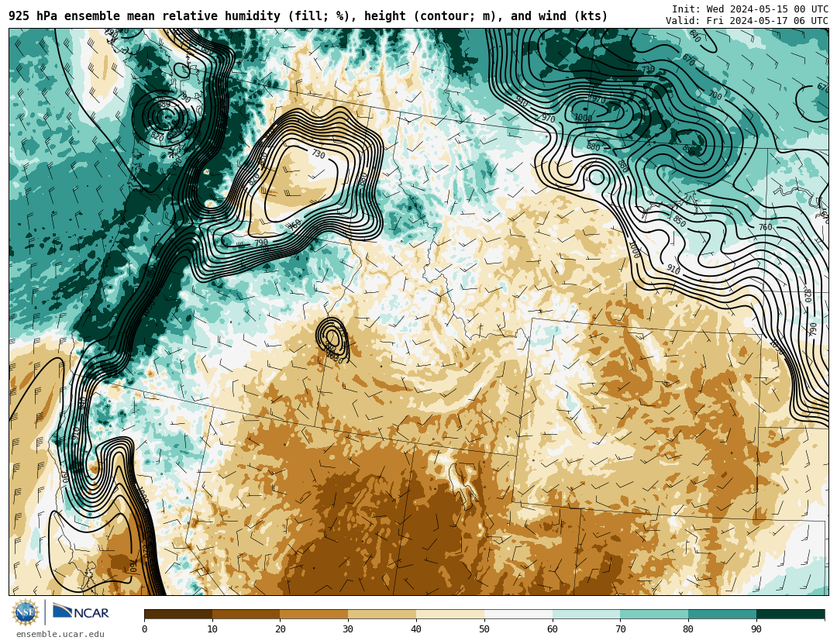Click the 40-50 pale cream colorbar segment
Screen dimensions: 837x644
(x=450, y=614)
